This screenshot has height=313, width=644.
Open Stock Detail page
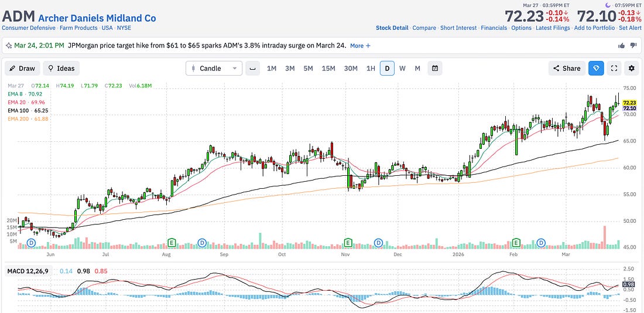(392, 28)
